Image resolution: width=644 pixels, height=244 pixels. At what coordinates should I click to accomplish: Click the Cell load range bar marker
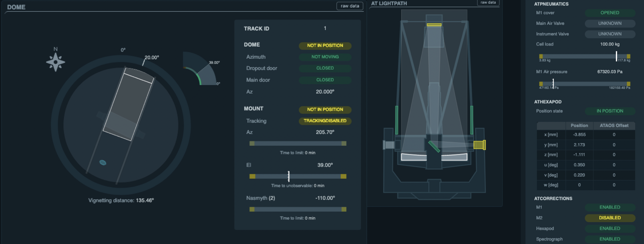coord(616,56)
